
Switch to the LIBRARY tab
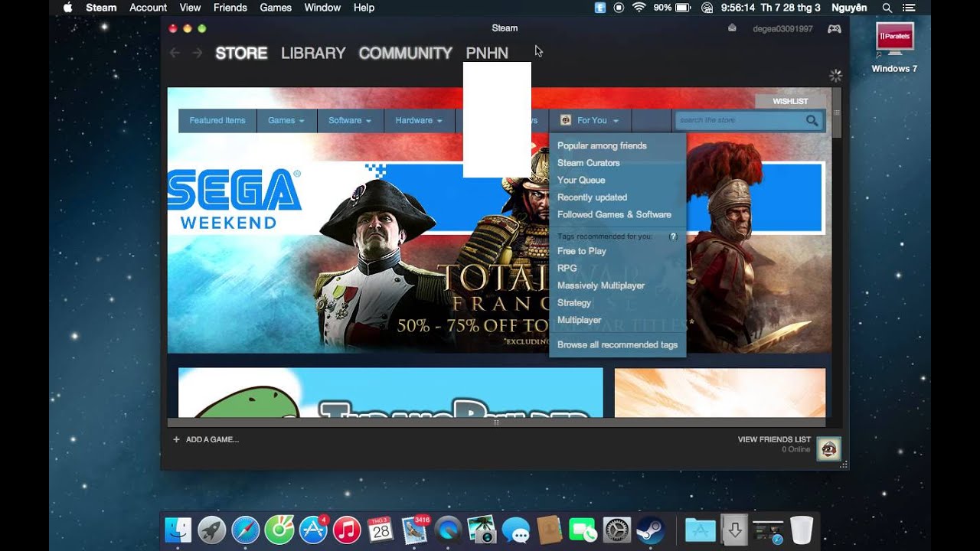[313, 53]
